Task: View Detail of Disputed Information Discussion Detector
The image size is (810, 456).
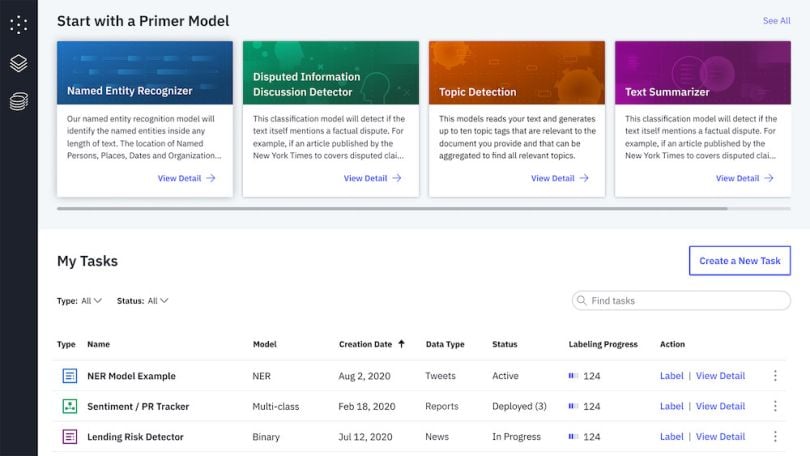Action: [x=372, y=178]
